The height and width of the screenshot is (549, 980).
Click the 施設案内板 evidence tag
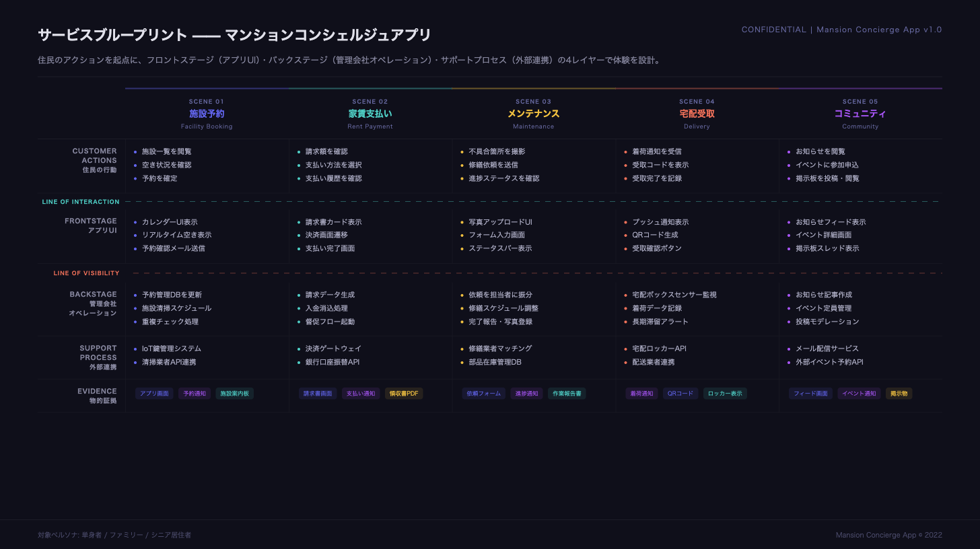tap(235, 394)
